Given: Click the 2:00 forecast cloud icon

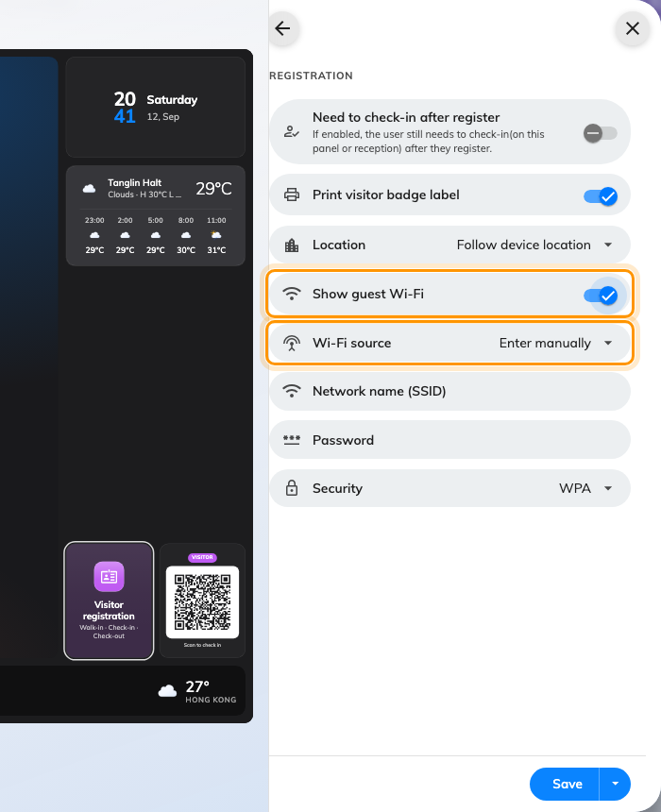Looking at the screenshot, I should coord(125,235).
